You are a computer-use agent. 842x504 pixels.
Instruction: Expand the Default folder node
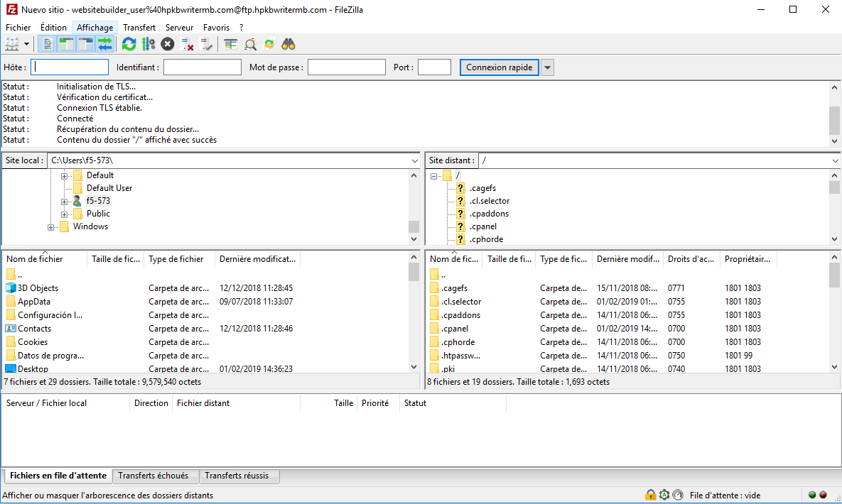pos(64,176)
